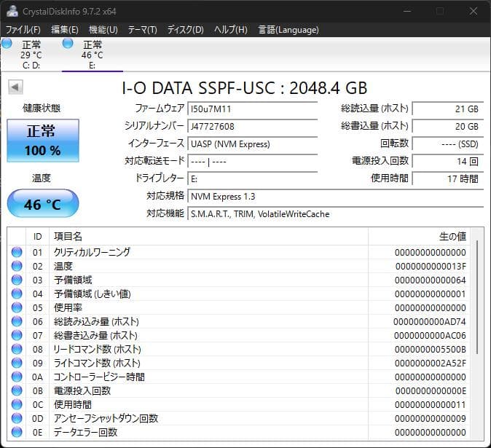This screenshot has height=448, width=491.
Task: Click status circle for ID 08 リードコマンド数
Action: pyautogui.click(x=17, y=349)
